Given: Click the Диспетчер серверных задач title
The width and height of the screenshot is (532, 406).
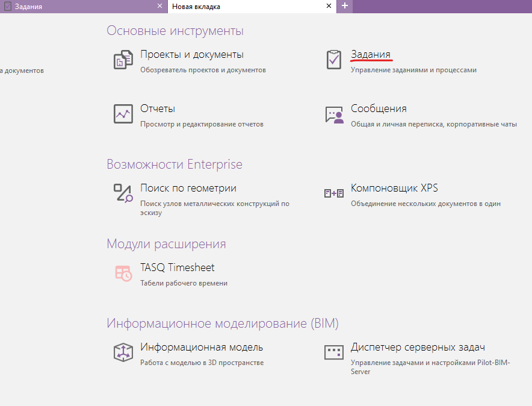Looking at the screenshot, I should [x=418, y=347].
